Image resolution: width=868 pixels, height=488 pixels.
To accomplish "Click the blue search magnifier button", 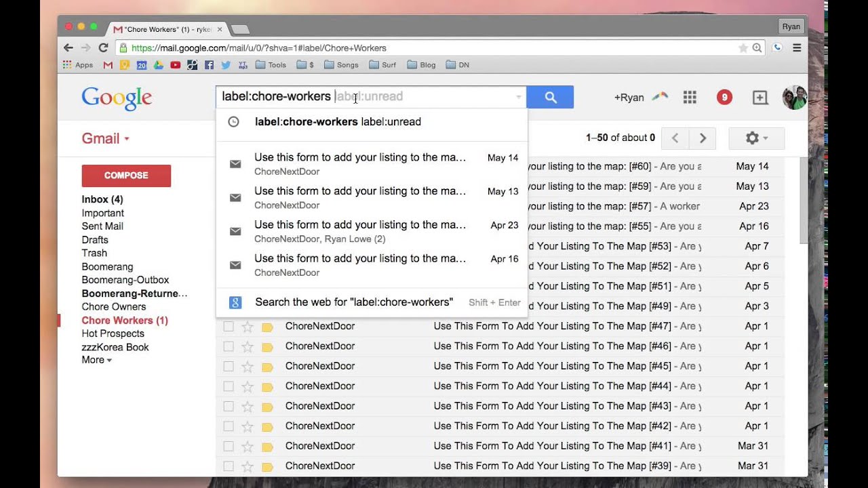I will click(x=550, y=97).
